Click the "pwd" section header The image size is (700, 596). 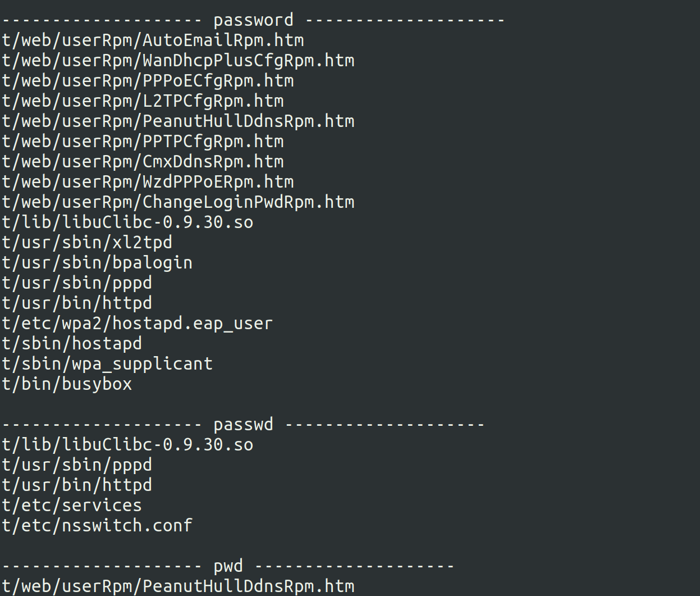pyautogui.click(x=228, y=566)
